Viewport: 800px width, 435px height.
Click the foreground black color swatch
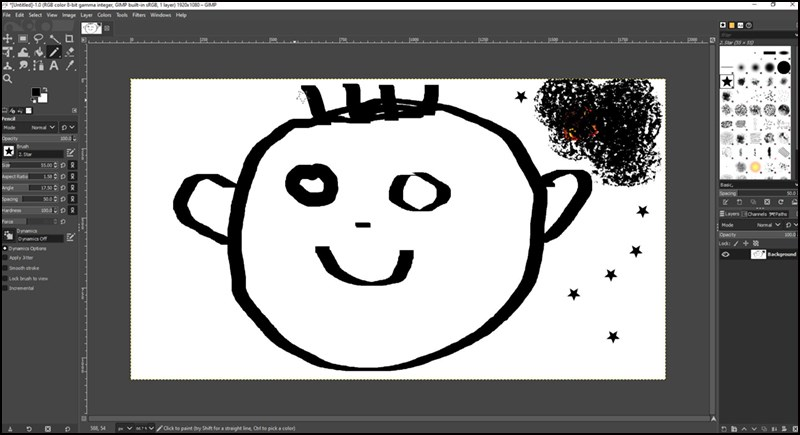[35, 92]
